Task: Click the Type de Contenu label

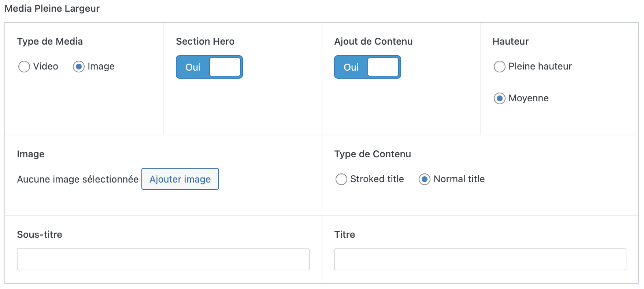Action: [373, 154]
